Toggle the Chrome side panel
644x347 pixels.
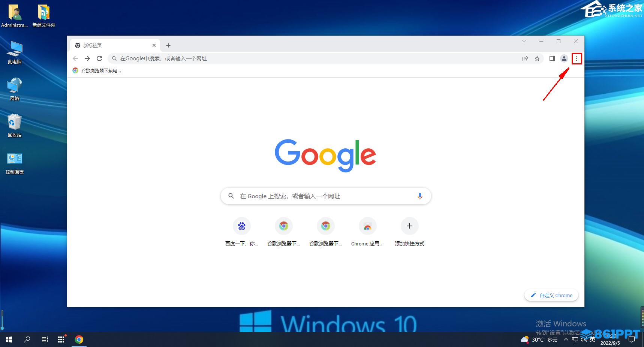tap(552, 58)
